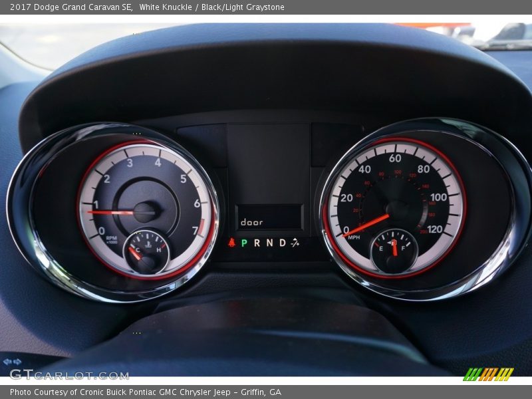
Task: Select the D gear indicator letter
Action: (x=282, y=243)
